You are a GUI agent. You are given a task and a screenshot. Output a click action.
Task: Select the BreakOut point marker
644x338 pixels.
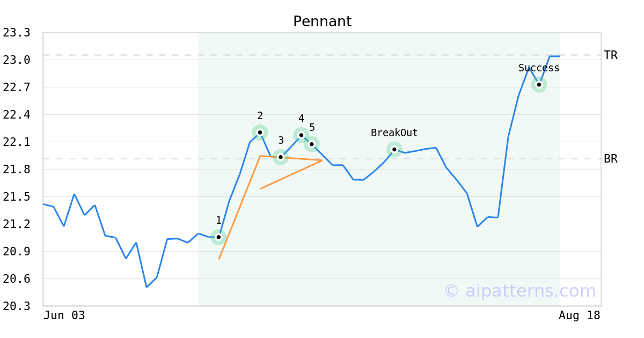pos(394,149)
